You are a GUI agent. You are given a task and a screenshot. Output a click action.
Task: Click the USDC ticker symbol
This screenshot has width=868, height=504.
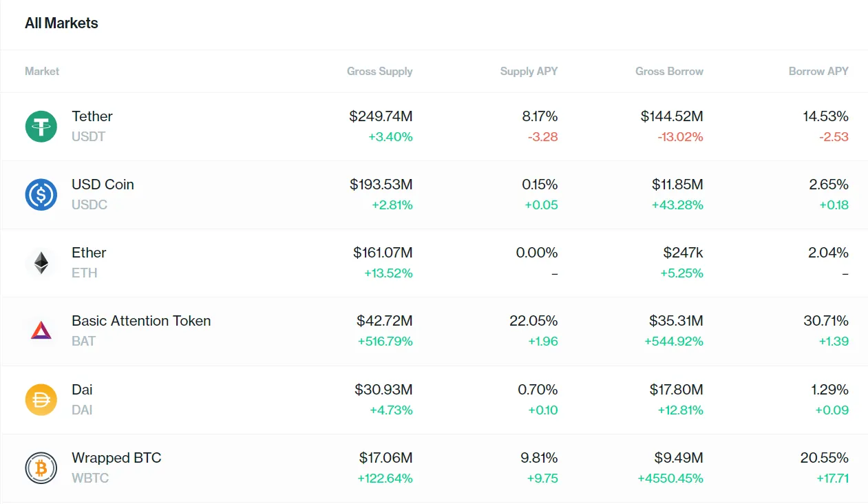point(89,204)
